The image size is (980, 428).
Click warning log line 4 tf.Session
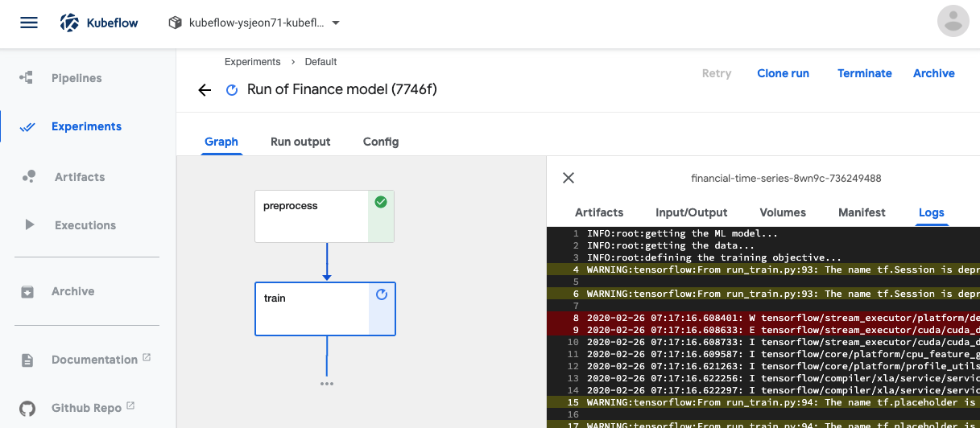click(763, 270)
